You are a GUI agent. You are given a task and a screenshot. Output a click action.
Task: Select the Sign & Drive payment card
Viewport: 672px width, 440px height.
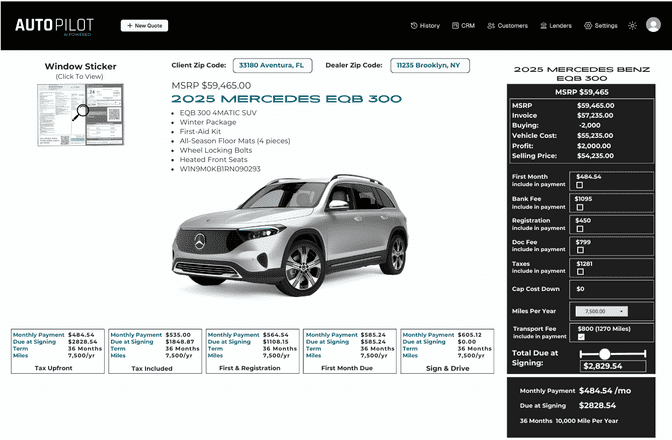[447, 351]
